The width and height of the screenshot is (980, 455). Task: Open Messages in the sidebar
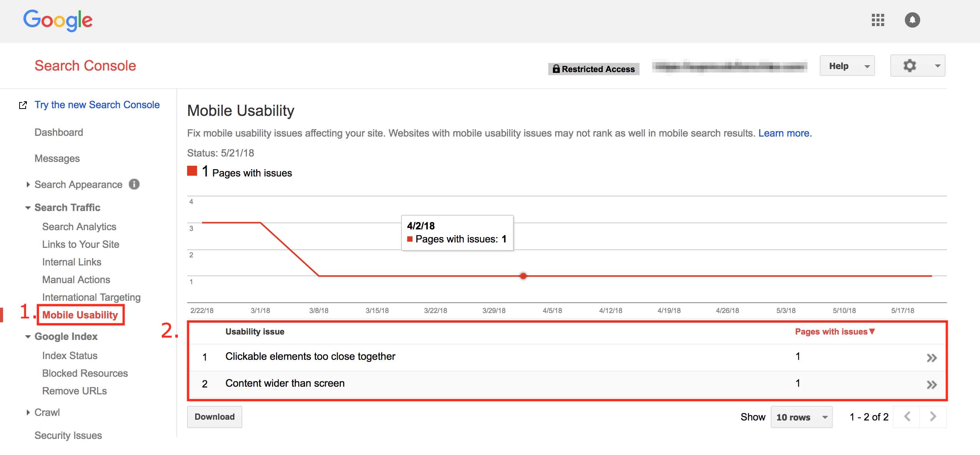[57, 158]
